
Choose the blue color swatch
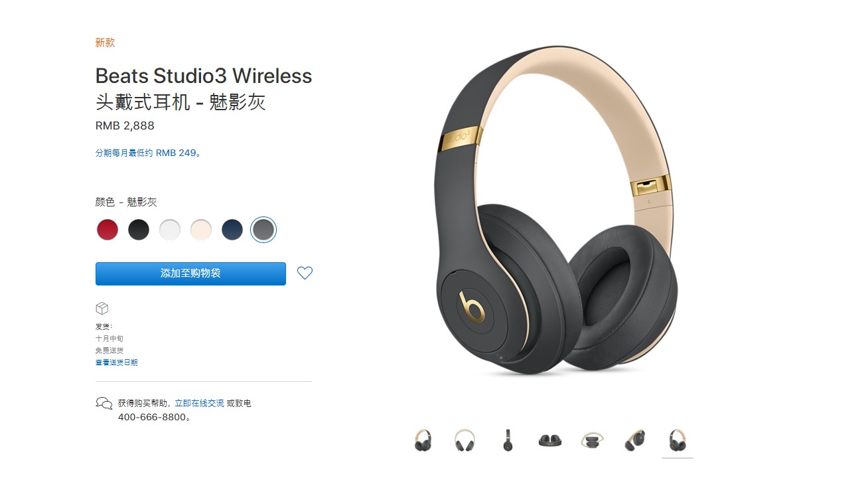coord(232,230)
